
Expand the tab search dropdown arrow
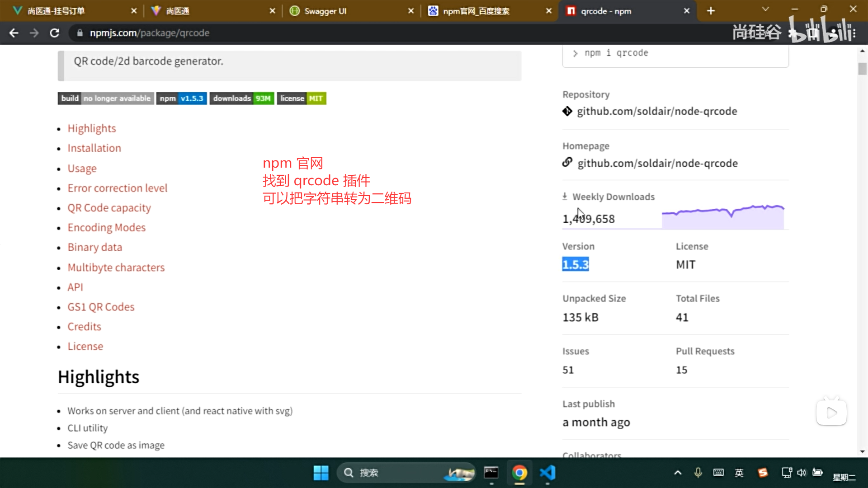click(x=765, y=9)
